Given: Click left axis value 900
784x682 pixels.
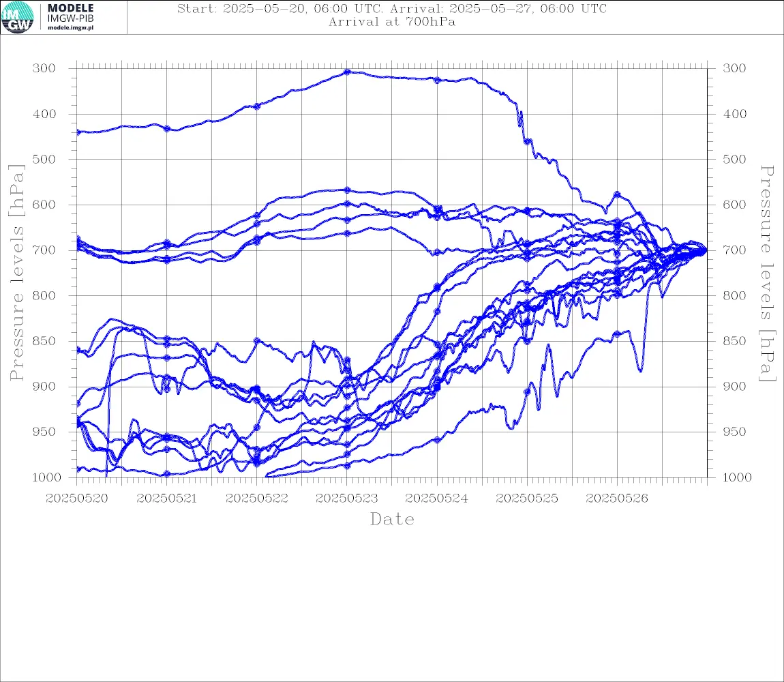Looking at the screenshot, I should click(x=44, y=386).
